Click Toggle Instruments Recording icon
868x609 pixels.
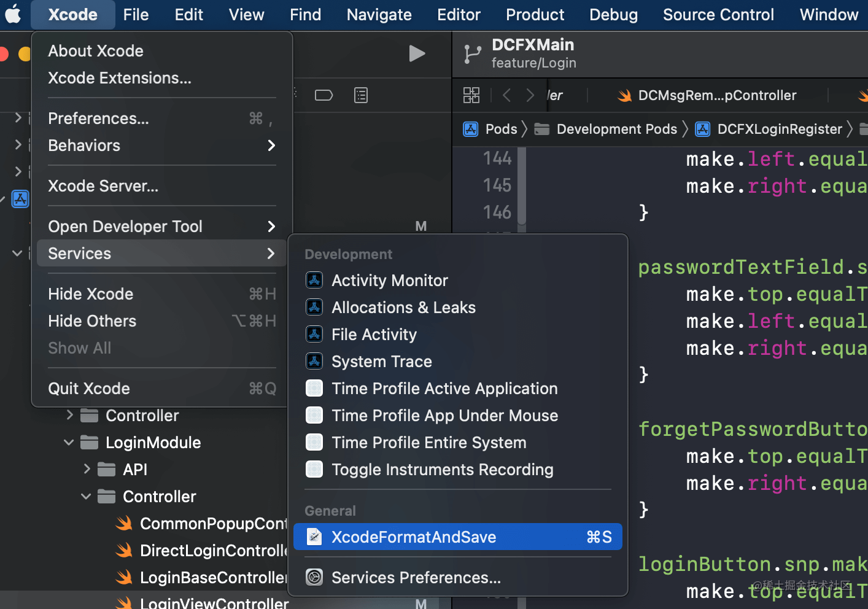coord(314,470)
